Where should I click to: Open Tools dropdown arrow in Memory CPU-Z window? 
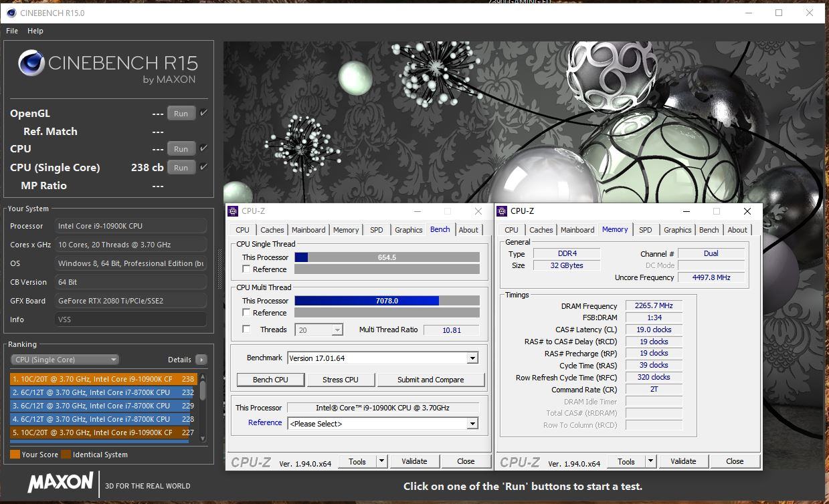(650, 461)
